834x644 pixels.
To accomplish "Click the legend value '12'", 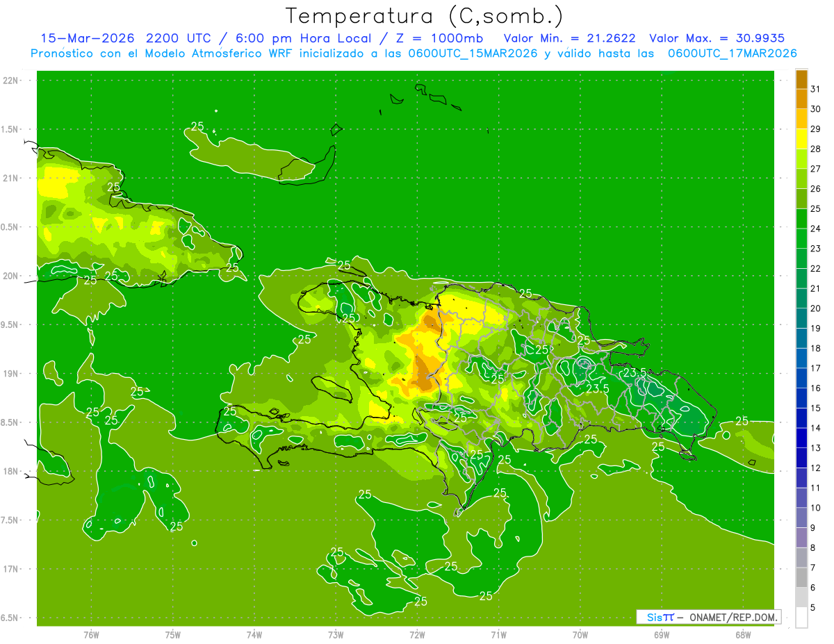I will 816,468.
